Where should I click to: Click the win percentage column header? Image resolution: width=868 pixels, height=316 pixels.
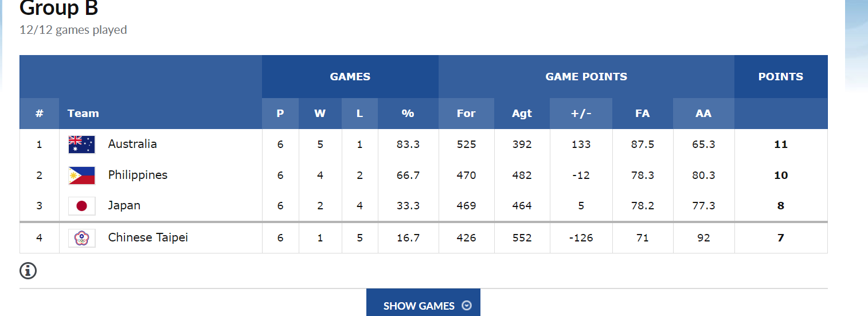pos(408,114)
